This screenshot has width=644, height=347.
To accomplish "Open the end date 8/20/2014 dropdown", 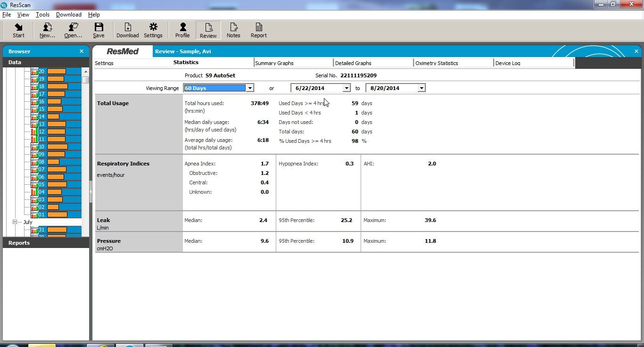I will (x=421, y=88).
